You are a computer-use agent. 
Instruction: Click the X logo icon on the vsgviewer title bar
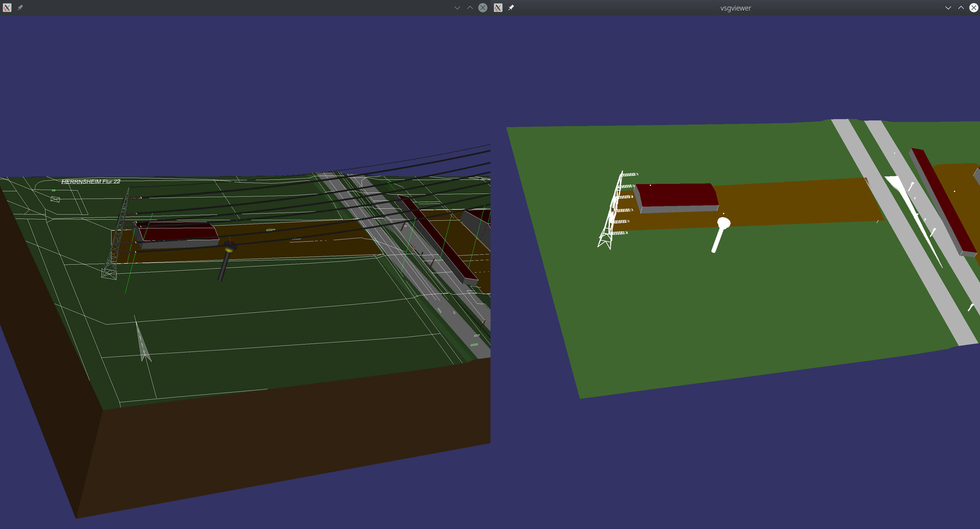pyautogui.click(x=498, y=8)
